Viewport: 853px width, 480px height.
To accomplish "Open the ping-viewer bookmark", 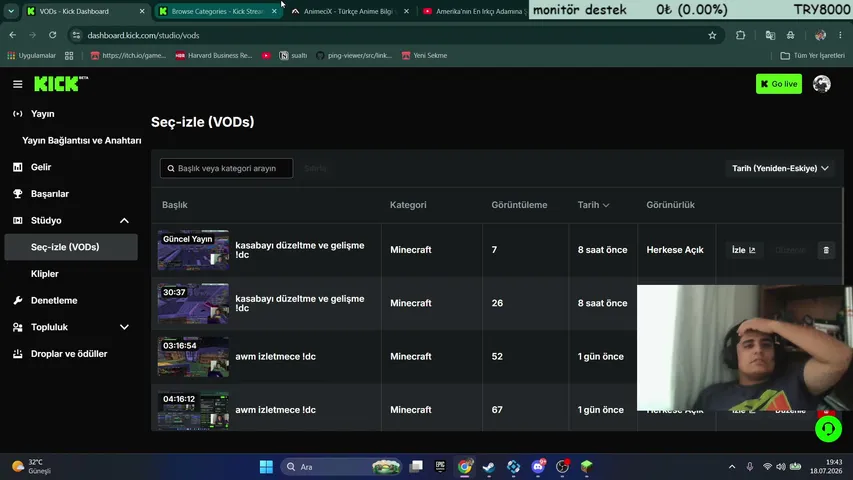I will pos(354,56).
